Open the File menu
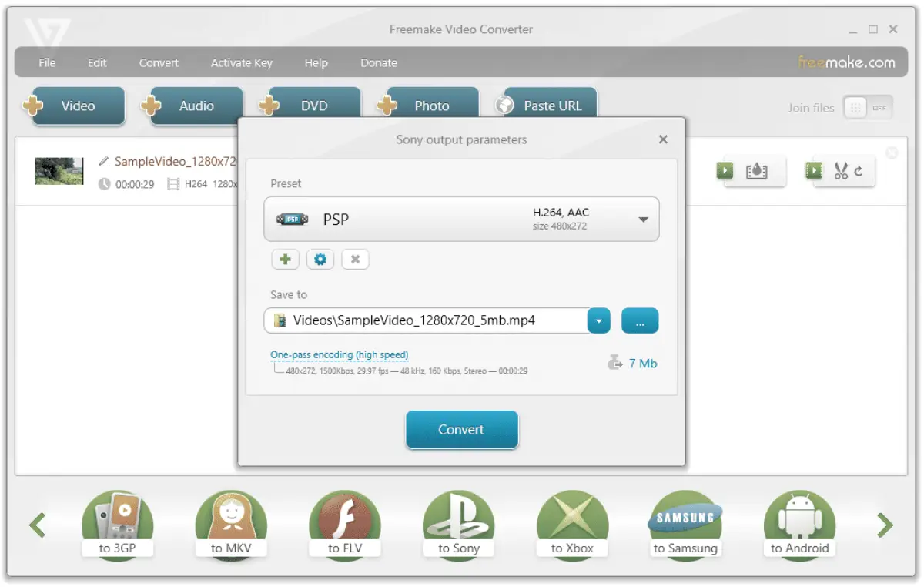 point(47,63)
